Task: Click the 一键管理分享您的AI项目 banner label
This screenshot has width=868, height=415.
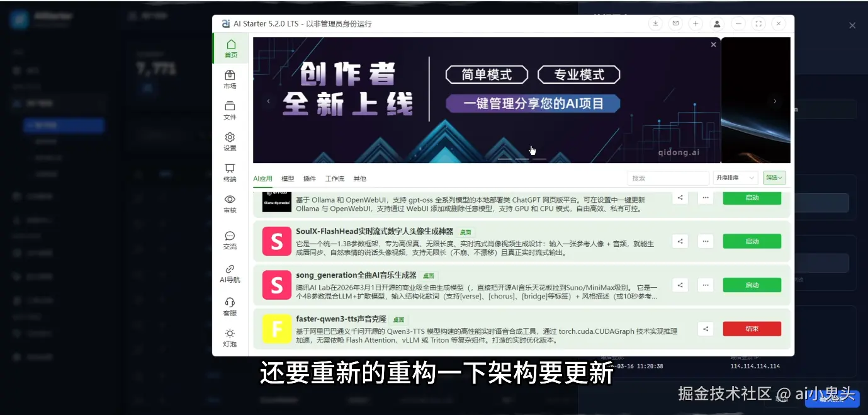Action: [x=533, y=104]
